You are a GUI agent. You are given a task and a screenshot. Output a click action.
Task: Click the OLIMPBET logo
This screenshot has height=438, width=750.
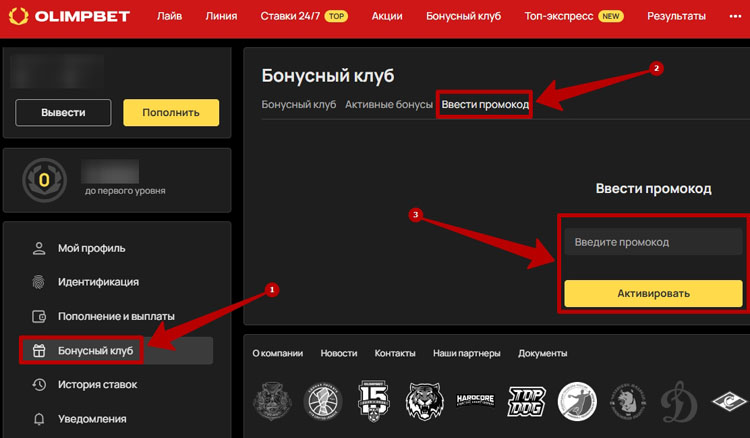coord(69,16)
